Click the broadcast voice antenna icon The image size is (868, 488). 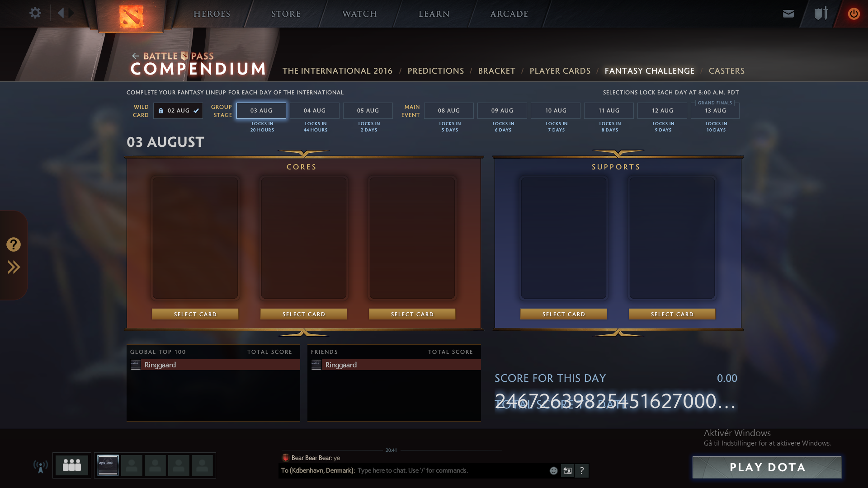click(40, 466)
